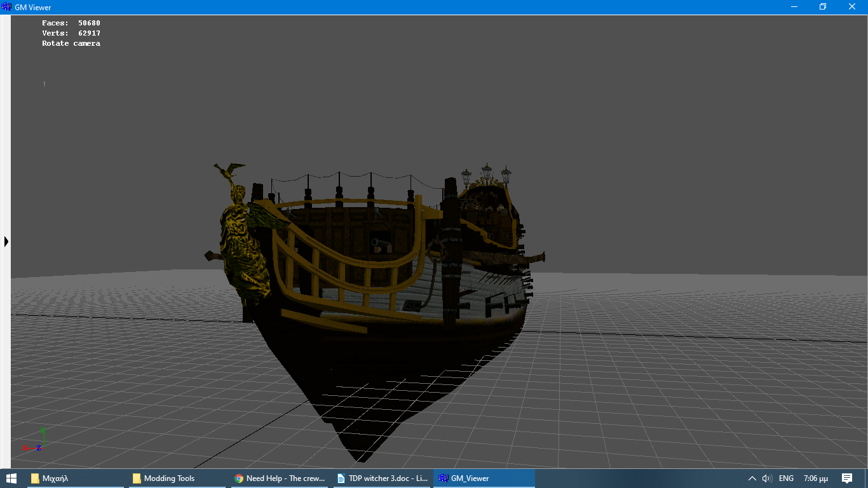Click the Rotate camera mode label
Viewport: 868px width, 488px height.
click(x=71, y=44)
